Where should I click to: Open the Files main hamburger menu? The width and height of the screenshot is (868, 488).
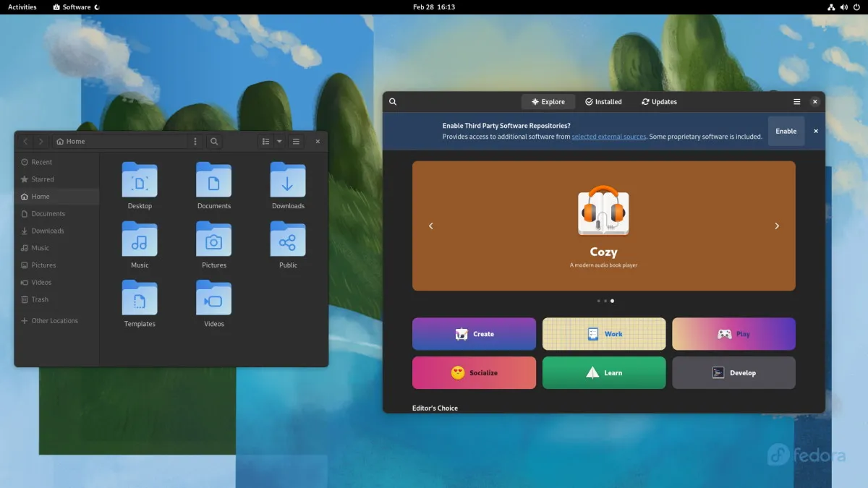pyautogui.click(x=296, y=142)
